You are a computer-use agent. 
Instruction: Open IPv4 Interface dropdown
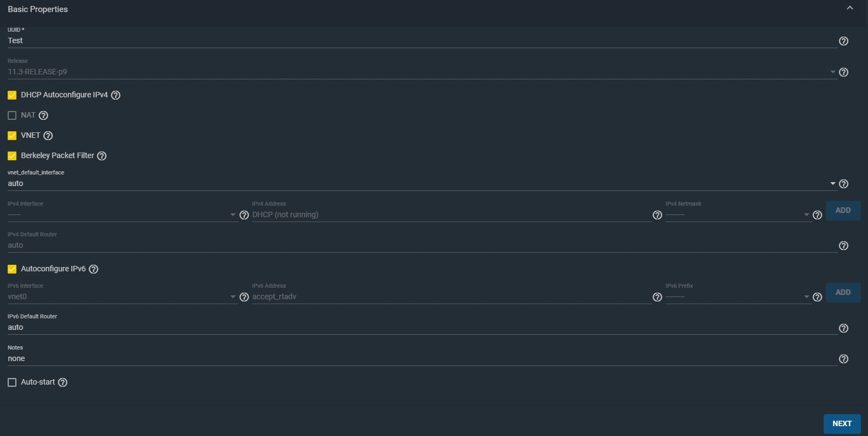[x=122, y=214]
